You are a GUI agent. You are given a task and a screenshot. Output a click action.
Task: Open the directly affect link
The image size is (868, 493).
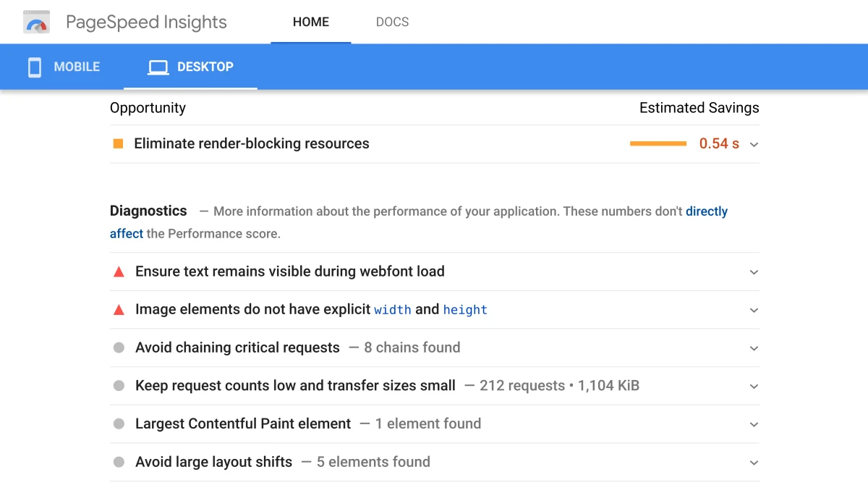pyautogui.click(x=706, y=211)
